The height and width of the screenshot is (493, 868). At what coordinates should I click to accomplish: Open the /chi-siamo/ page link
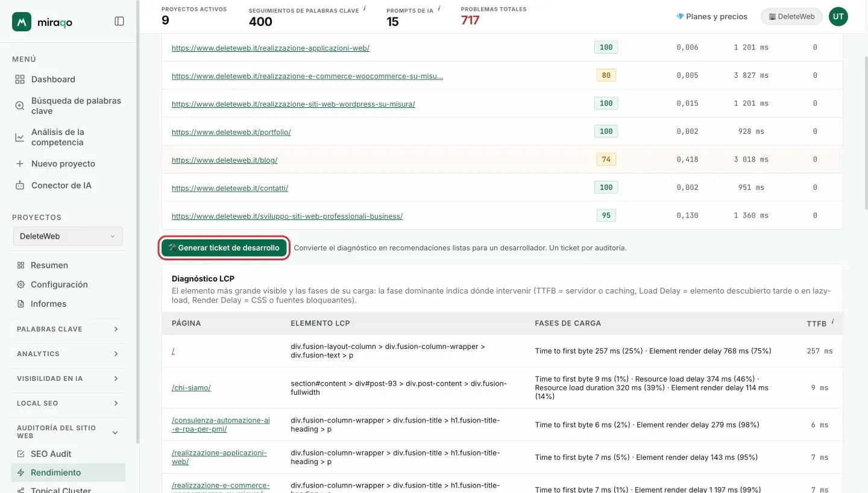point(191,388)
